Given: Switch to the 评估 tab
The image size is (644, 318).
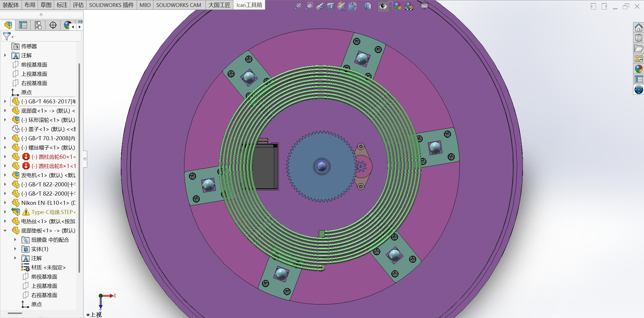Looking at the screenshot, I should 78,5.
